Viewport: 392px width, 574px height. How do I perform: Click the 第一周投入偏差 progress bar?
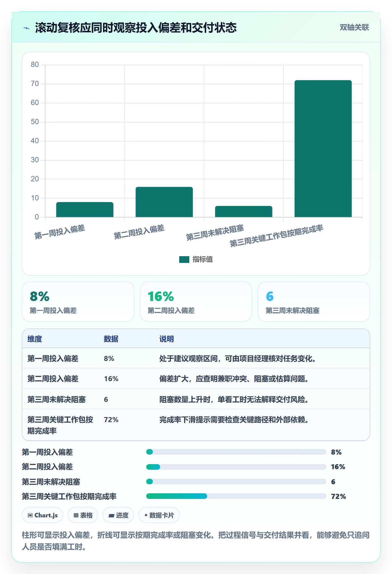tap(236, 452)
